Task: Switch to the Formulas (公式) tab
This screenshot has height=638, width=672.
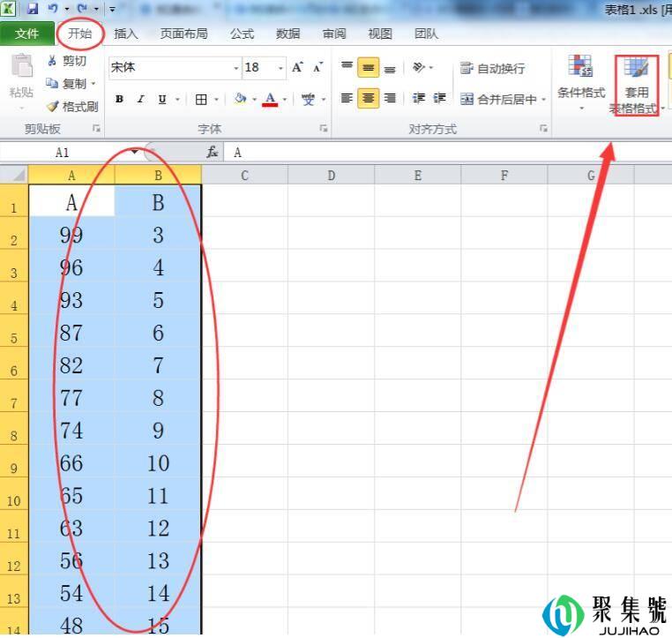Action: 242,34
